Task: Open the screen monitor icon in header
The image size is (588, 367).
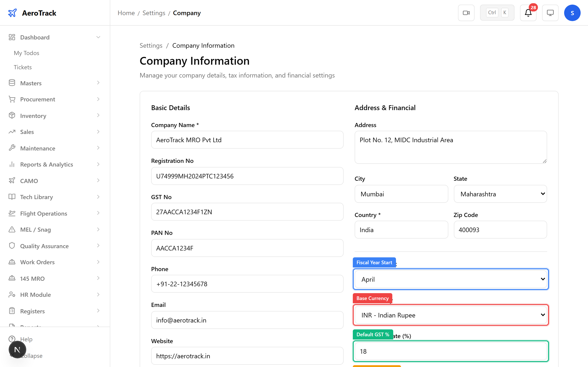Action: tap(550, 13)
